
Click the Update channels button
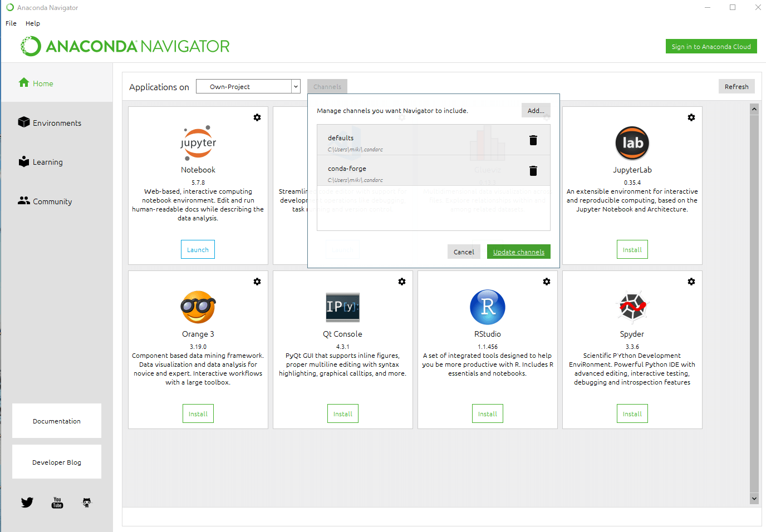pos(519,252)
